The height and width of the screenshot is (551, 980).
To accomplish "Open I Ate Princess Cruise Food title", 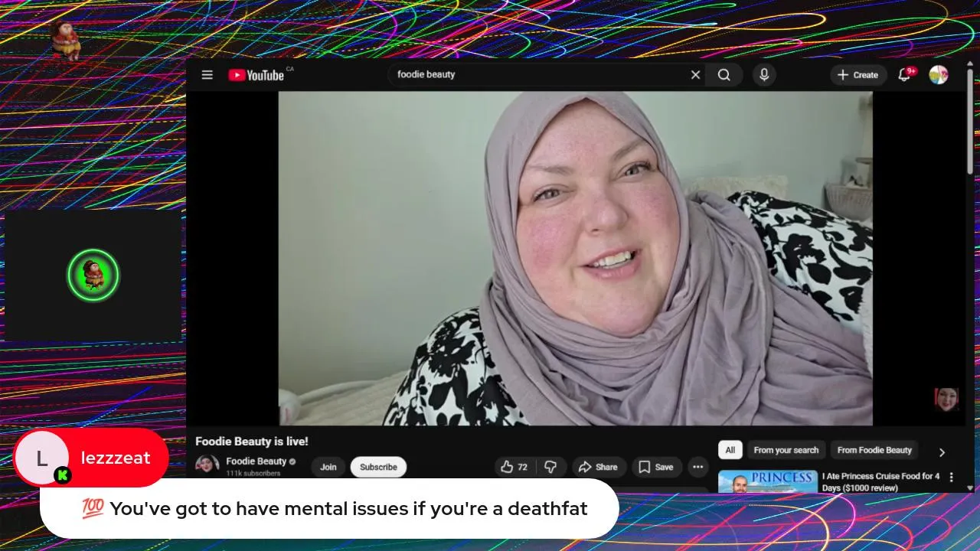I will pyautogui.click(x=880, y=481).
